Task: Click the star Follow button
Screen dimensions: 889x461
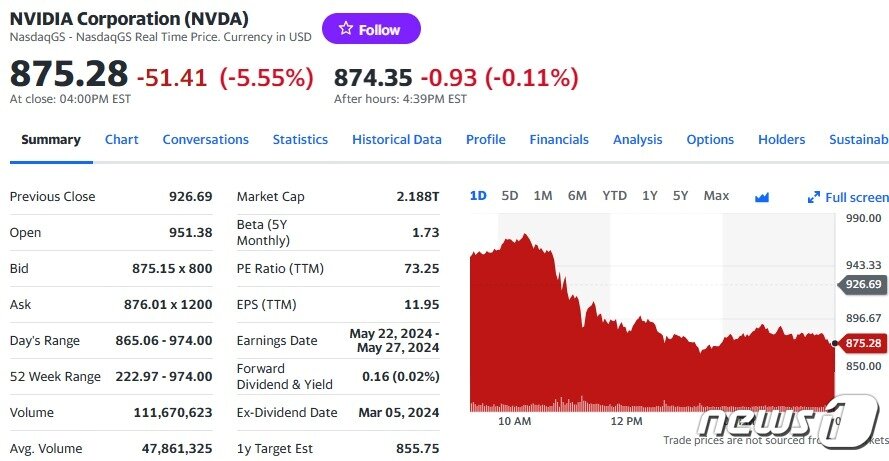Action: (x=371, y=29)
